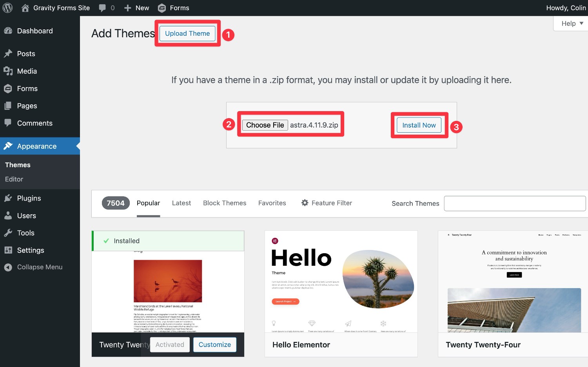This screenshot has height=367, width=588.
Task: Click the 7504 theme count badge
Action: tap(116, 203)
